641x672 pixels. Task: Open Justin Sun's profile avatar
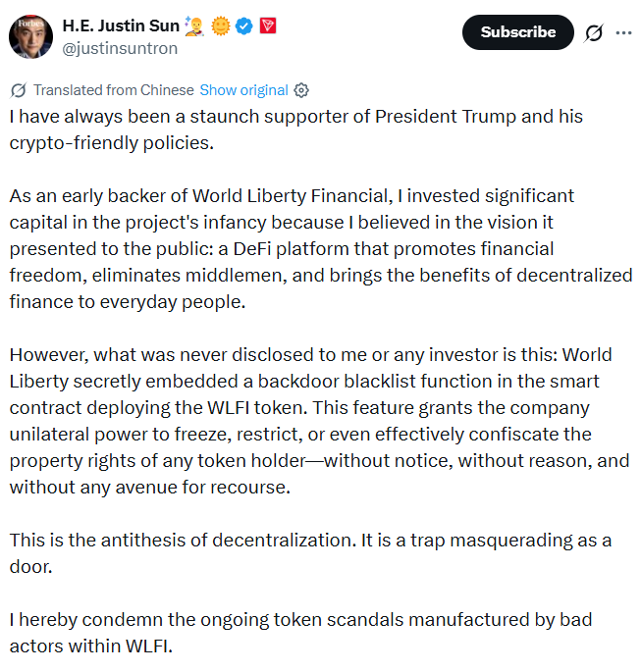tap(31, 35)
